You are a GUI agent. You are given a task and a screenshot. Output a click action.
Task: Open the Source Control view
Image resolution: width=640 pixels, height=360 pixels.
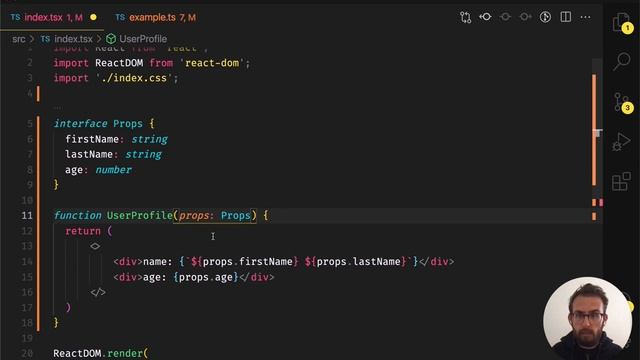tap(622, 102)
